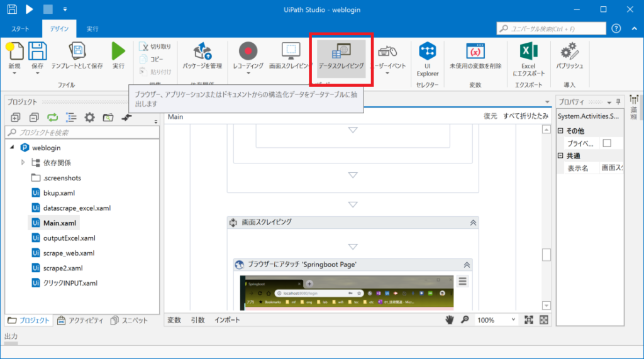
Task: Click the project search field
Action: coord(82,132)
